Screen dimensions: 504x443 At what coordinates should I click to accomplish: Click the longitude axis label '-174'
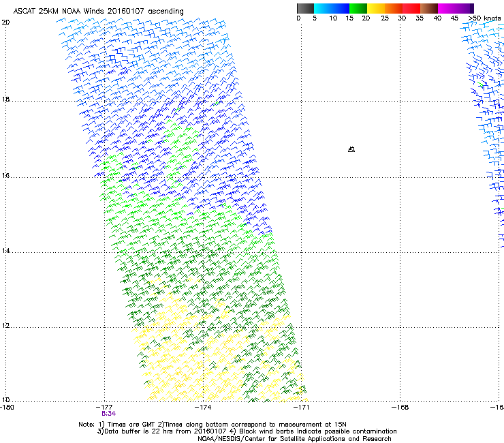point(203,408)
